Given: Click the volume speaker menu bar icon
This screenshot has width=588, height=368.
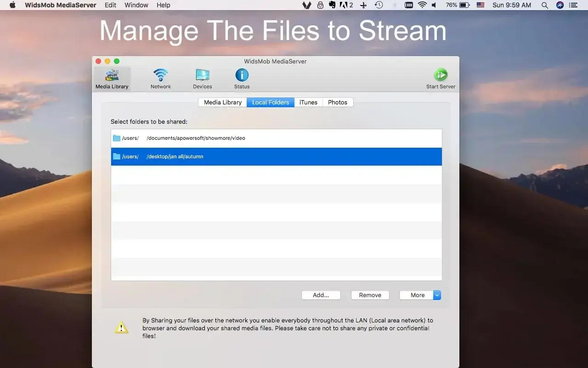Looking at the screenshot, I should coord(434,5).
